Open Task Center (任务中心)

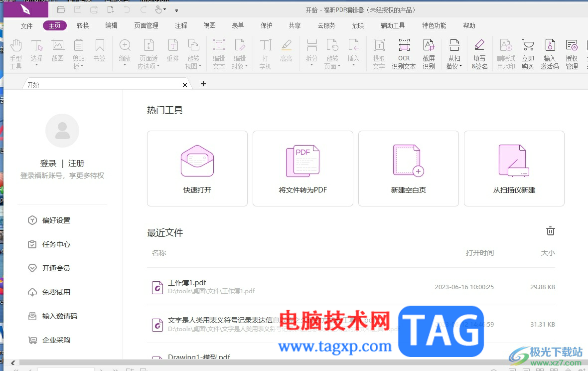coord(49,244)
